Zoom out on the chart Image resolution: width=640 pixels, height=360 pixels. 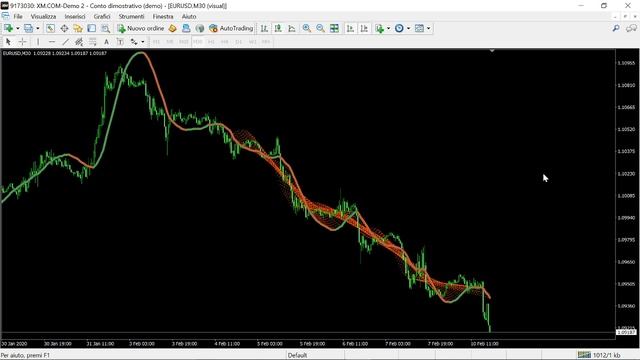pos(320,28)
